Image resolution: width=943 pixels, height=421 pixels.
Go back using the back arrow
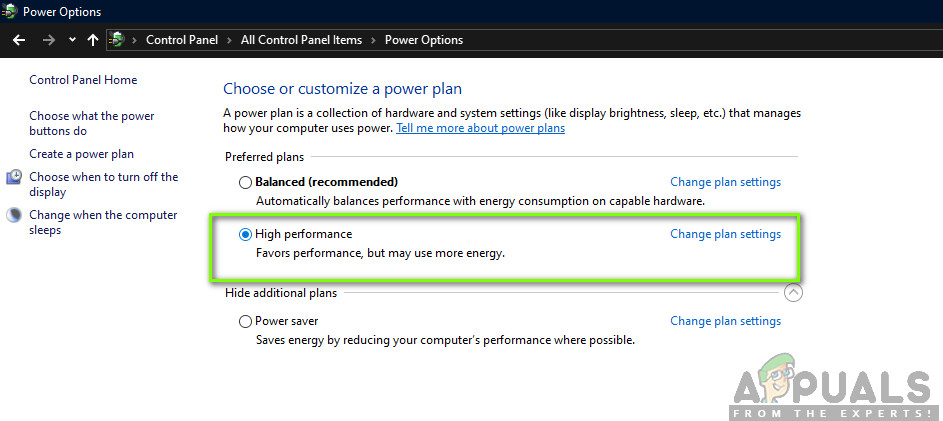click(18, 40)
